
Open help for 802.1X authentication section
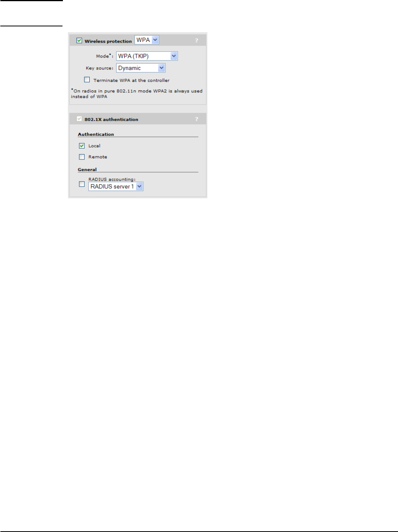point(196,119)
